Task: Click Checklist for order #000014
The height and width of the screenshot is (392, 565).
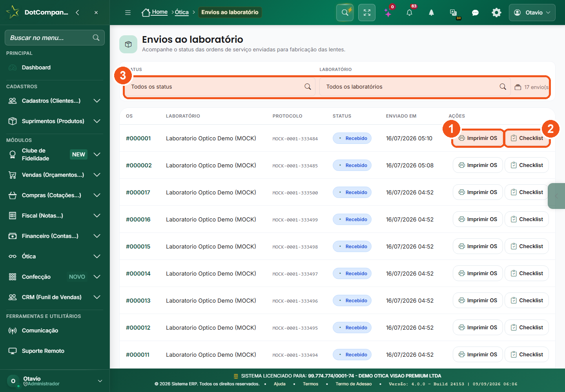Action: click(527, 273)
